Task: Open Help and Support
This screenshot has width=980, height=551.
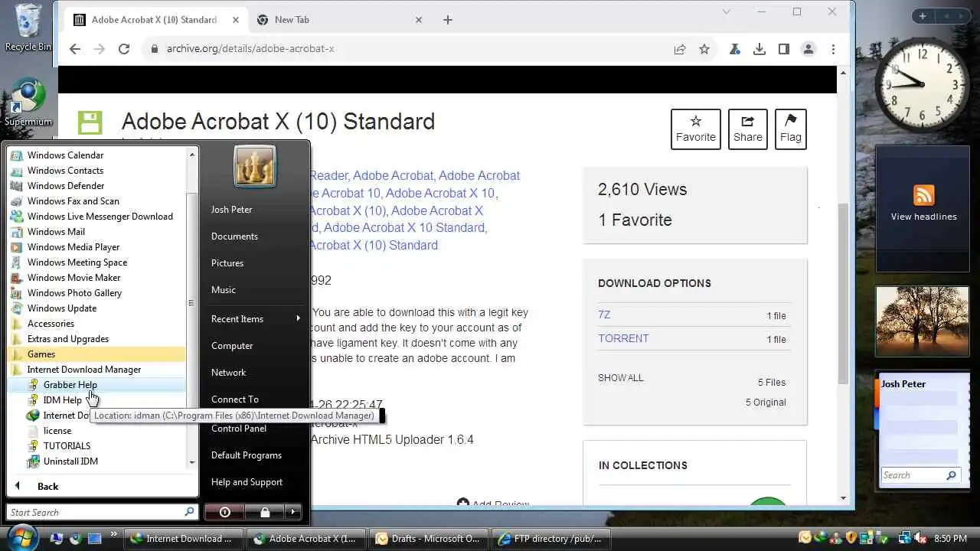Action: 247,482
